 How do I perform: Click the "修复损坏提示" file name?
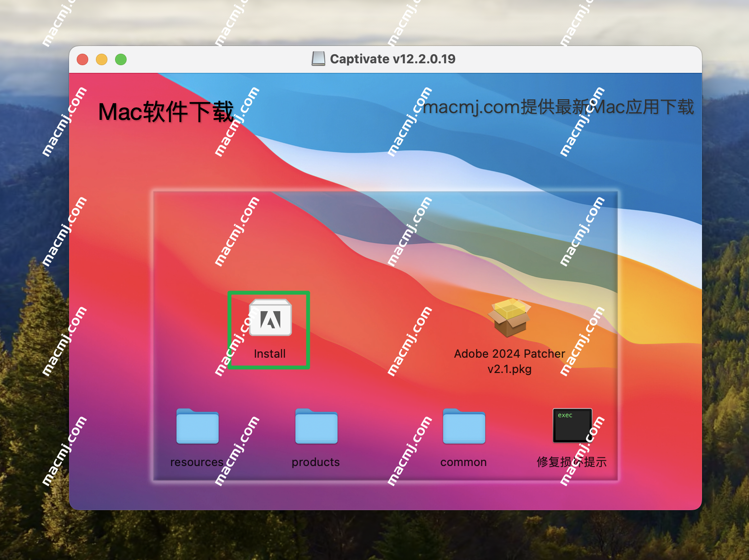coord(572,462)
